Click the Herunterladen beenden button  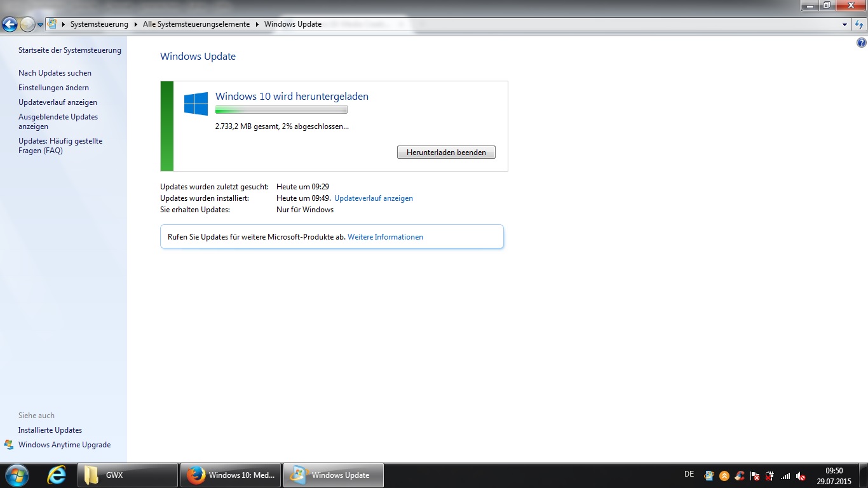[x=446, y=152]
